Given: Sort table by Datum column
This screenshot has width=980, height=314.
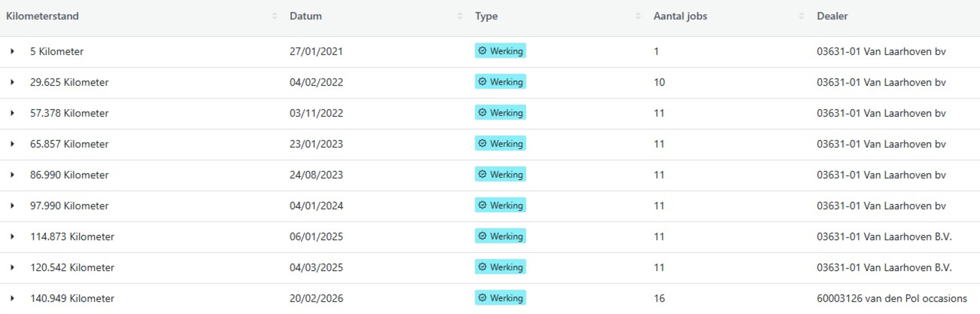Looking at the screenshot, I should coord(459,16).
